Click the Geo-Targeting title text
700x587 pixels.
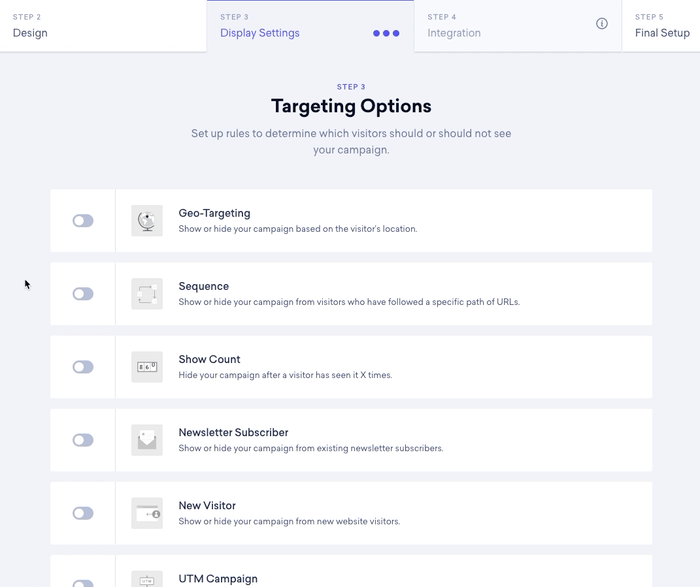(214, 213)
